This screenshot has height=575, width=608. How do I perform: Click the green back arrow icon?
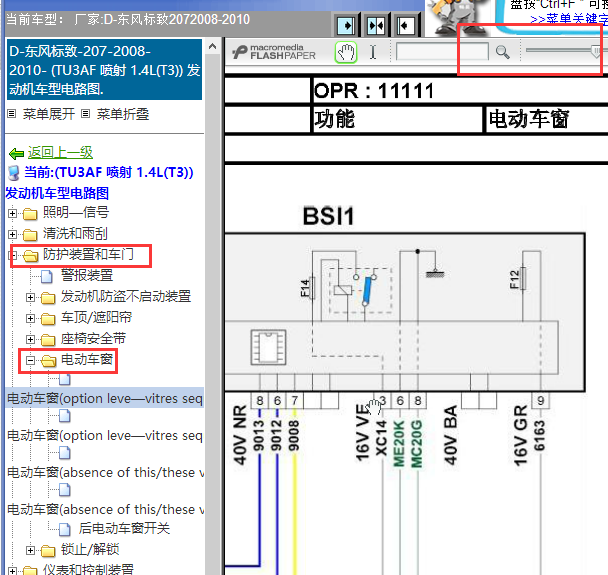[x=16, y=154]
